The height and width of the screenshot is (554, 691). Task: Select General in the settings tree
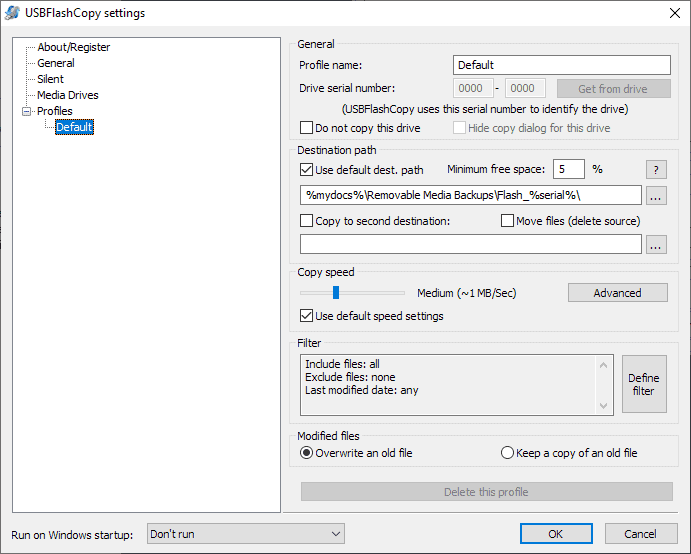(56, 63)
